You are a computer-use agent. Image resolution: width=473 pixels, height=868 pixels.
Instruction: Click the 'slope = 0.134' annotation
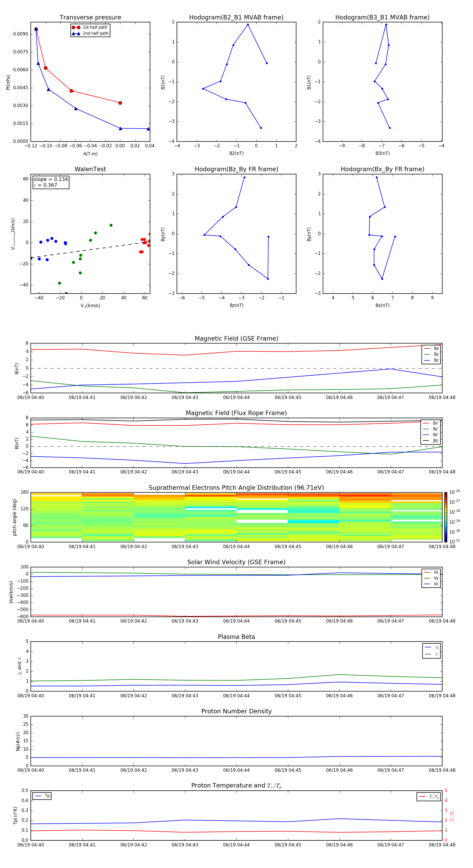[x=51, y=179]
